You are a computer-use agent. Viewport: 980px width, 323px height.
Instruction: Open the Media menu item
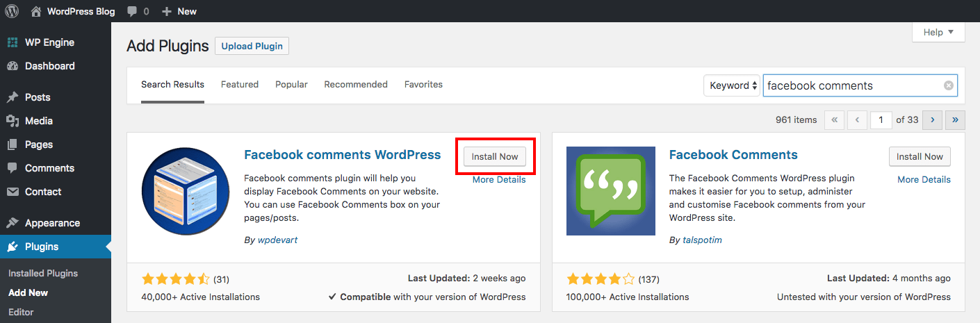[56, 121]
